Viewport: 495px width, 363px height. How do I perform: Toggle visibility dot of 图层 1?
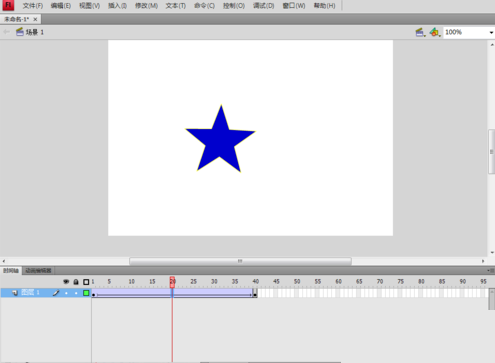tap(66, 293)
